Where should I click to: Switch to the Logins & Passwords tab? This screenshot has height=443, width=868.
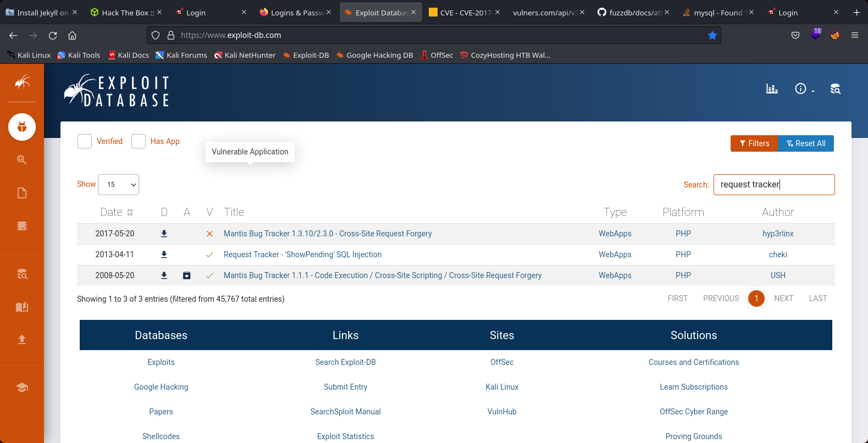tap(296, 12)
